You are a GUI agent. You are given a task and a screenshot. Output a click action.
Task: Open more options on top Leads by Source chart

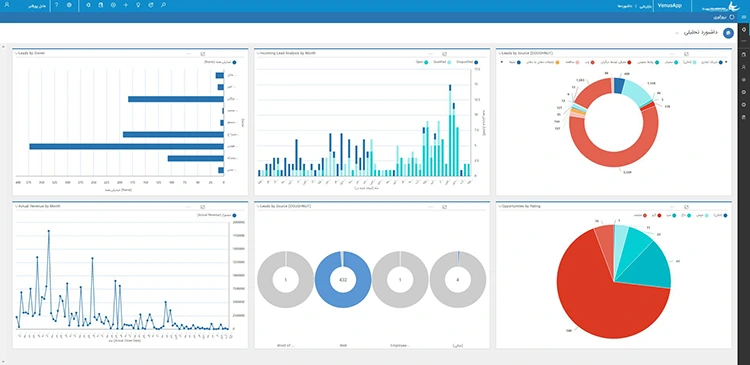[x=673, y=54]
